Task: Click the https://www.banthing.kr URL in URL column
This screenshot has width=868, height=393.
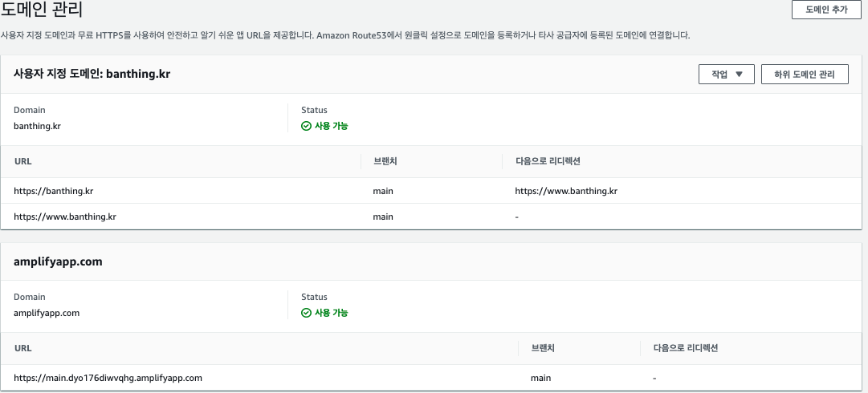Action: coord(65,217)
